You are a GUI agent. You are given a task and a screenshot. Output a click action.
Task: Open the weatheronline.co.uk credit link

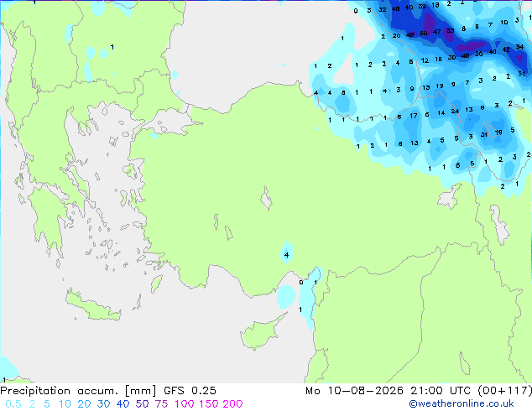click(x=462, y=403)
